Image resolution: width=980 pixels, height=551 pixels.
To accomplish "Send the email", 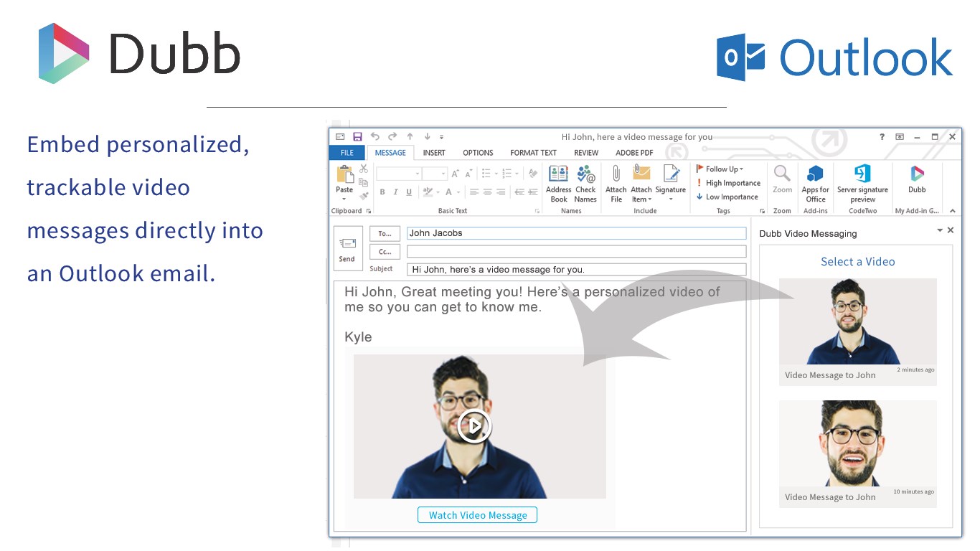I will pos(348,249).
